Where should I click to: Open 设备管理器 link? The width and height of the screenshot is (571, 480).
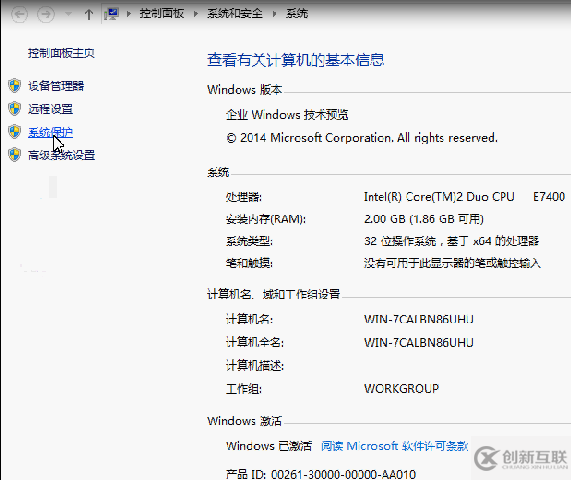[x=56, y=86]
